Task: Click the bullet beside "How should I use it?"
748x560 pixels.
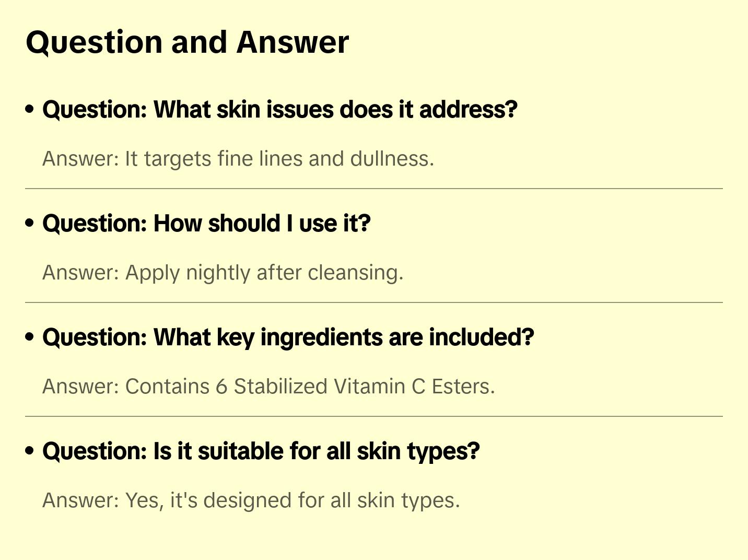Action: coord(30,223)
